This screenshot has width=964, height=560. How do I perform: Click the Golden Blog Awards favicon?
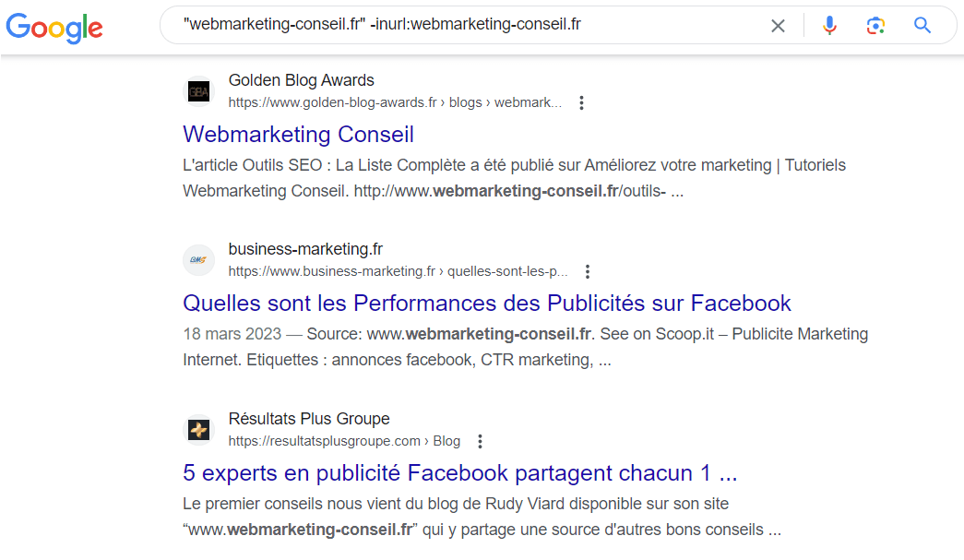coord(198,91)
